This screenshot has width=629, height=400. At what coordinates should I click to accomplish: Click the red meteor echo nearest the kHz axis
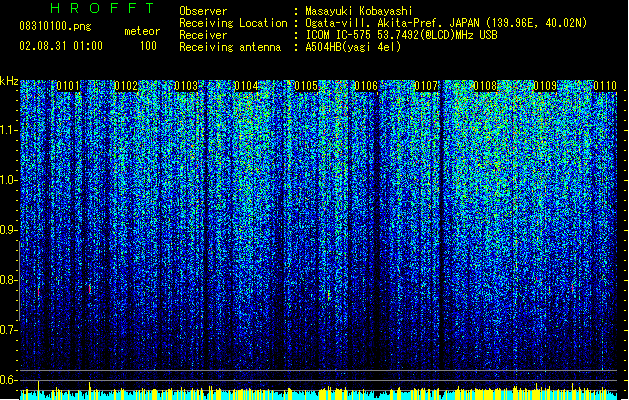[x=39, y=292]
